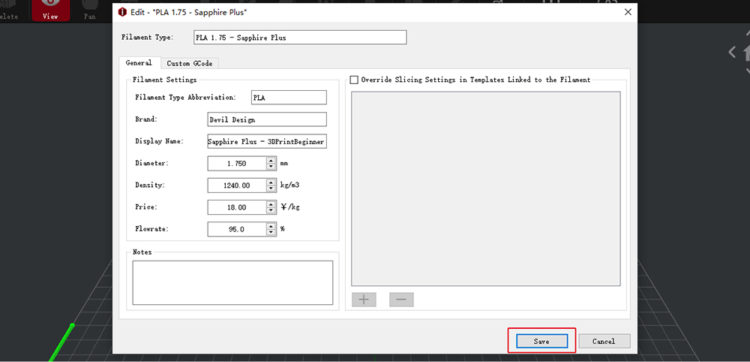Edit the Filament Type name field

point(300,37)
